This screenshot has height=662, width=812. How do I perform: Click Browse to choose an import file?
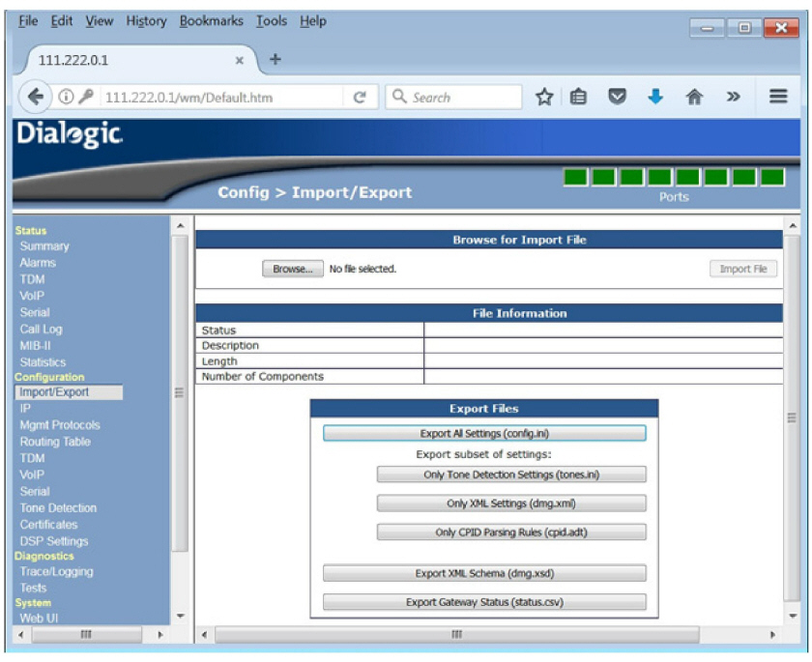point(293,269)
